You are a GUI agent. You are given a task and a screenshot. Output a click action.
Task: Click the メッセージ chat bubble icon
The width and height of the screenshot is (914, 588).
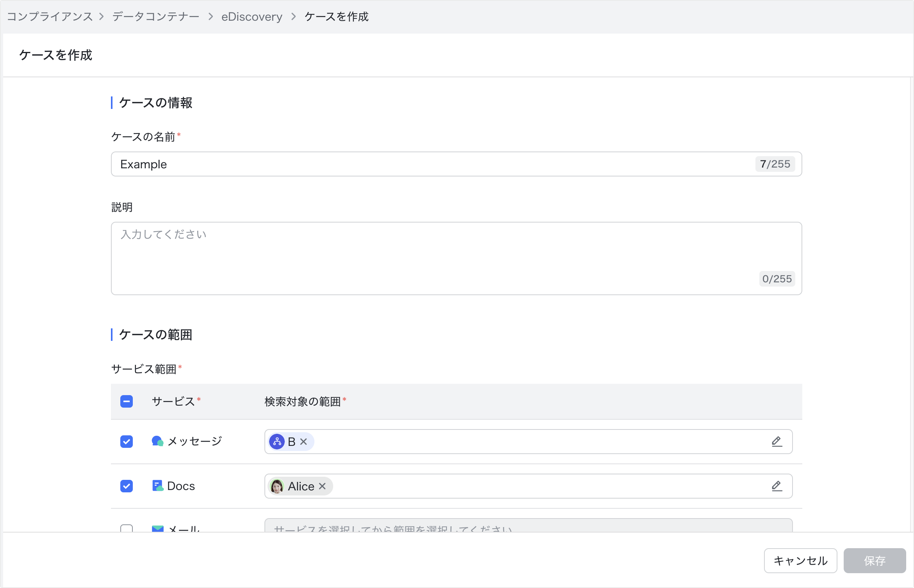(157, 441)
